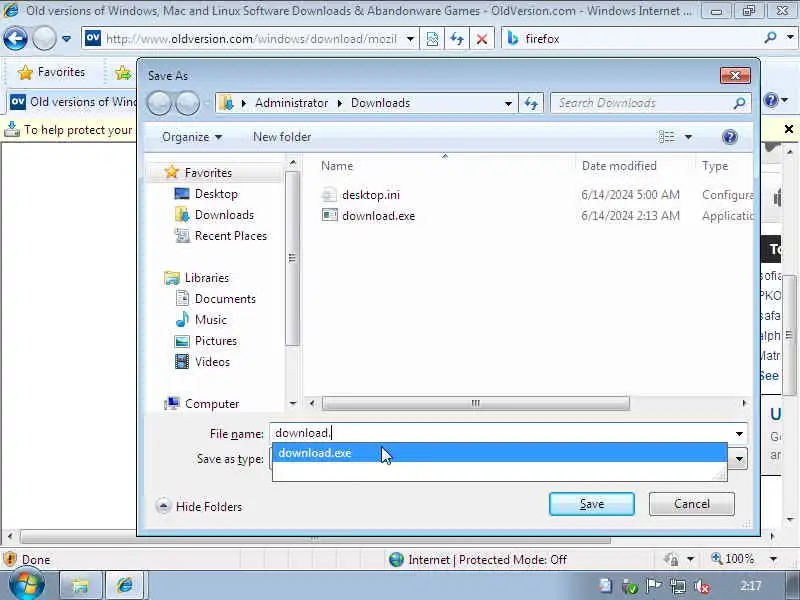Click the File name text field

500,433
